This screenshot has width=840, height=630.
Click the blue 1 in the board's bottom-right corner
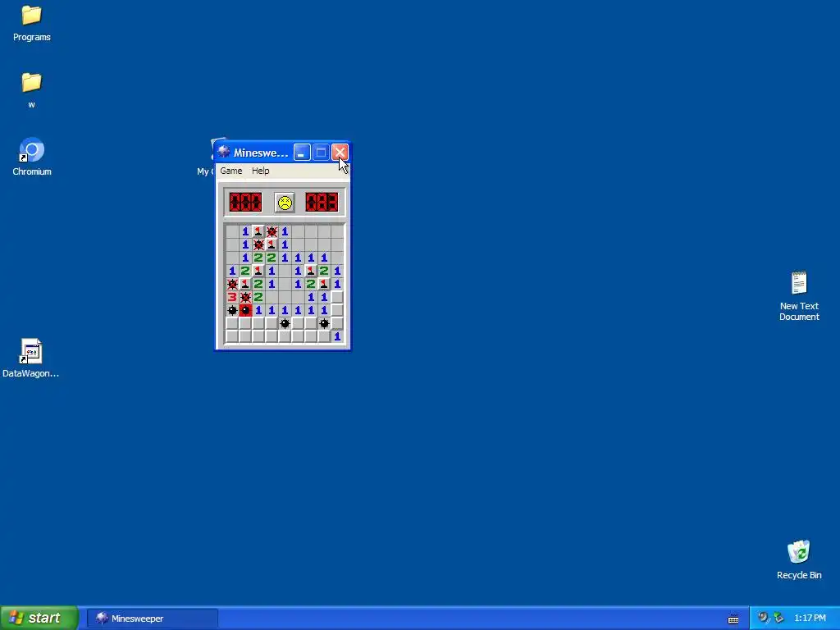pos(337,336)
